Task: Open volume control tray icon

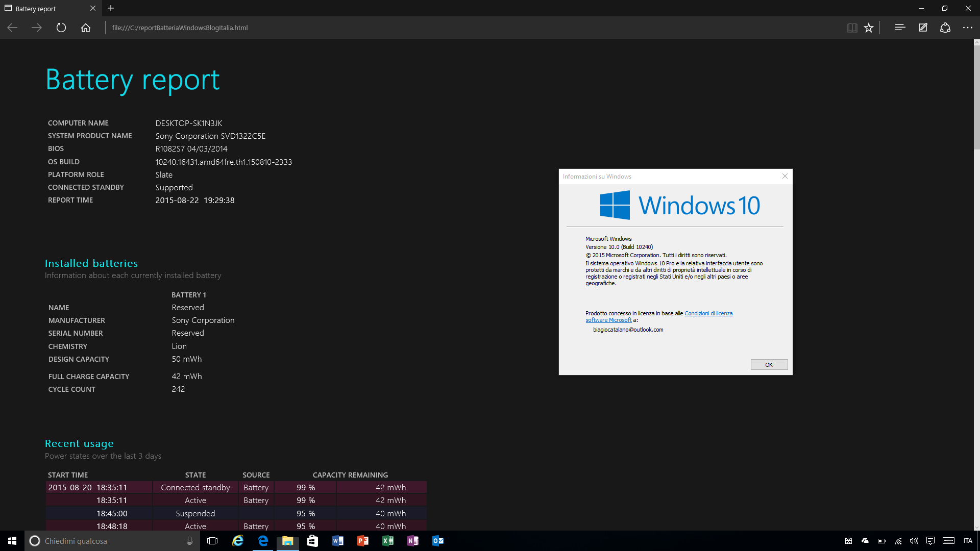Action: point(914,541)
